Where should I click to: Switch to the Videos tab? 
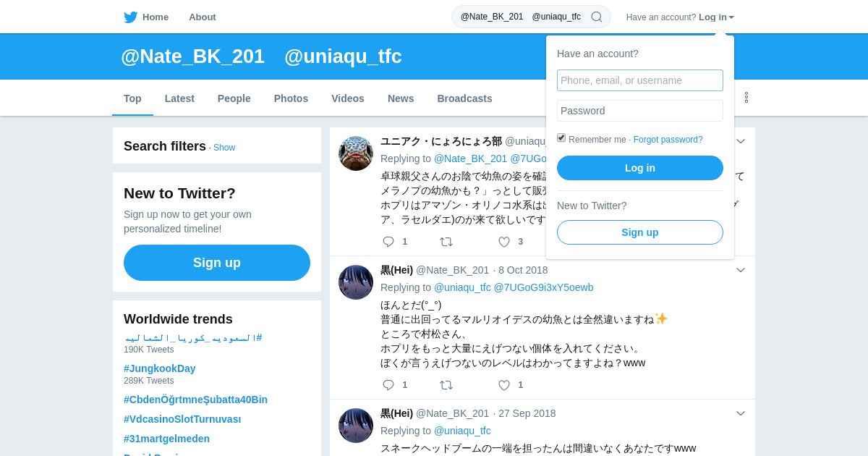coord(348,98)
